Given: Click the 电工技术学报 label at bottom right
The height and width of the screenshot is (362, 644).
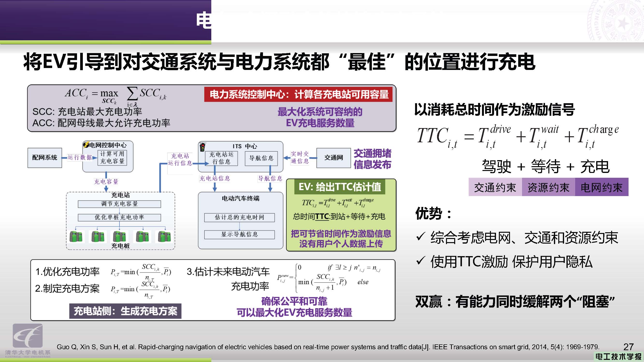Looking at the screenshot, I should coord(618,356).
